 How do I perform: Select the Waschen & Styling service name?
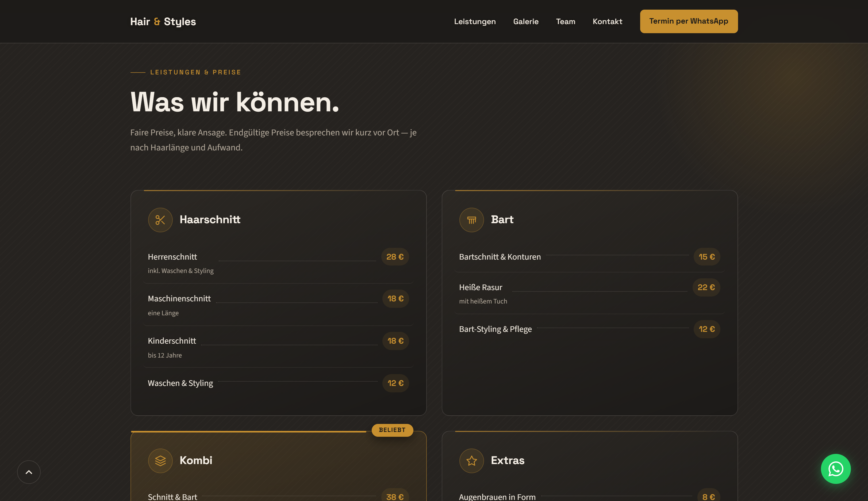[x=180, y=383]
